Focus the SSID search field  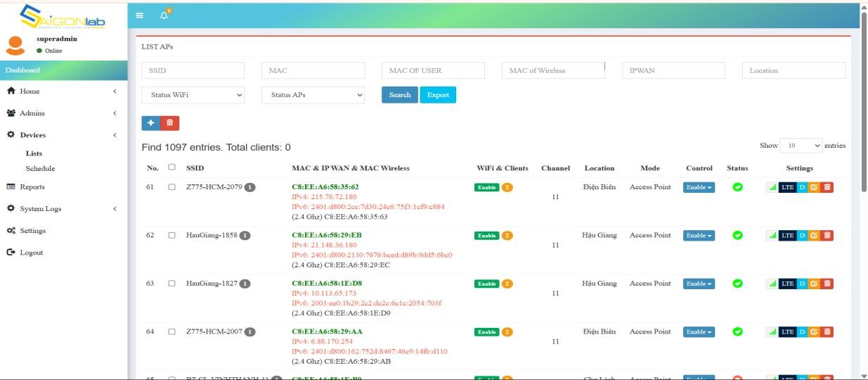[x=193, y=70]
